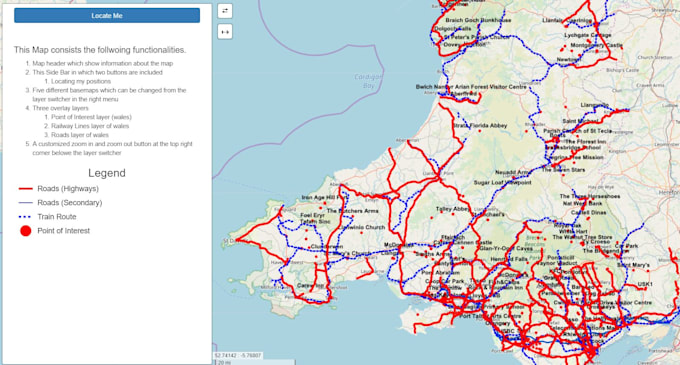Click the swap-arrows sidebar toggle icon
The image size is (680, 365).
[x=225, y=11]
